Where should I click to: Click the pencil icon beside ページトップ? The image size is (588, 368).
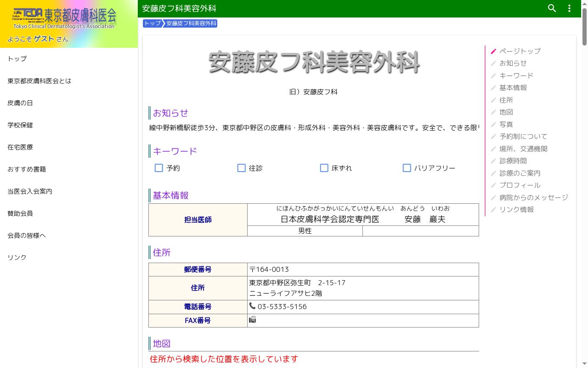click(494, 51)
